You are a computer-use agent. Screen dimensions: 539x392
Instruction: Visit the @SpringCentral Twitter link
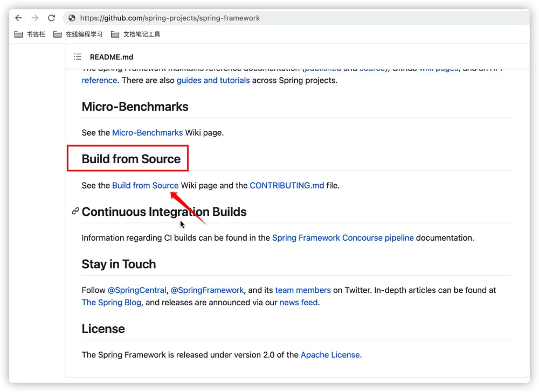(x=137, y=290)
